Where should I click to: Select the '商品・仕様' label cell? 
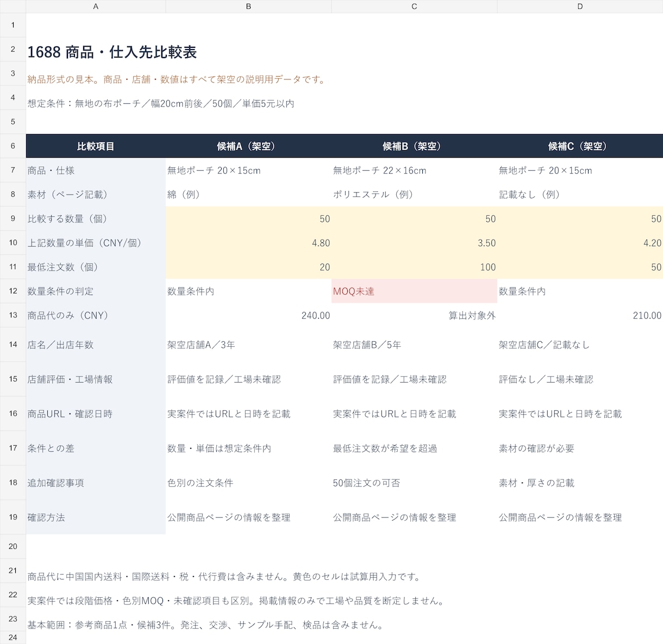click(x=96, y=170)
